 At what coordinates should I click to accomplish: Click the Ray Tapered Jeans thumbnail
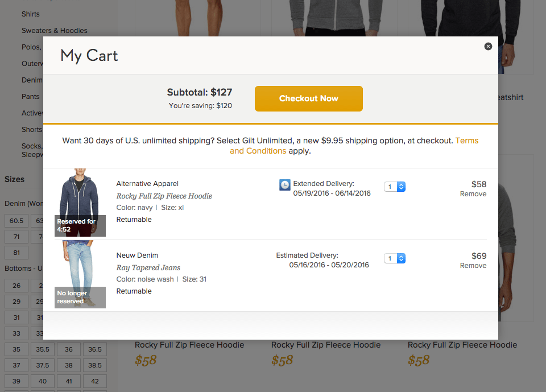click(x=80, y=274)
